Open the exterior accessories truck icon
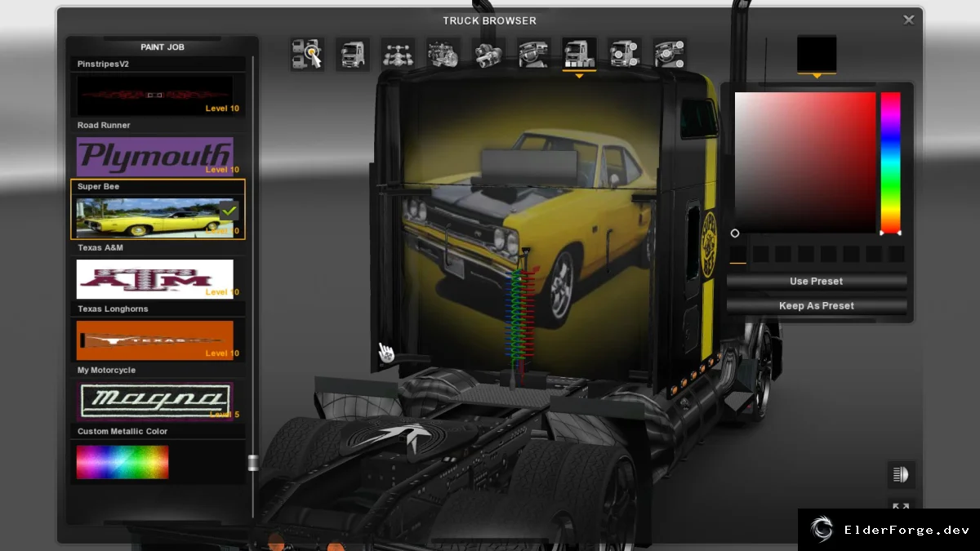 625,55
